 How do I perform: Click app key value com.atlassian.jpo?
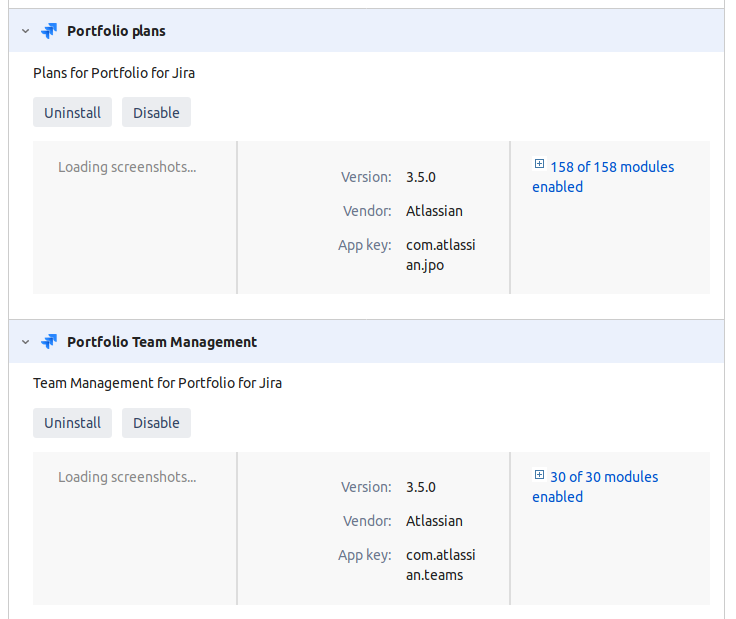441,255
